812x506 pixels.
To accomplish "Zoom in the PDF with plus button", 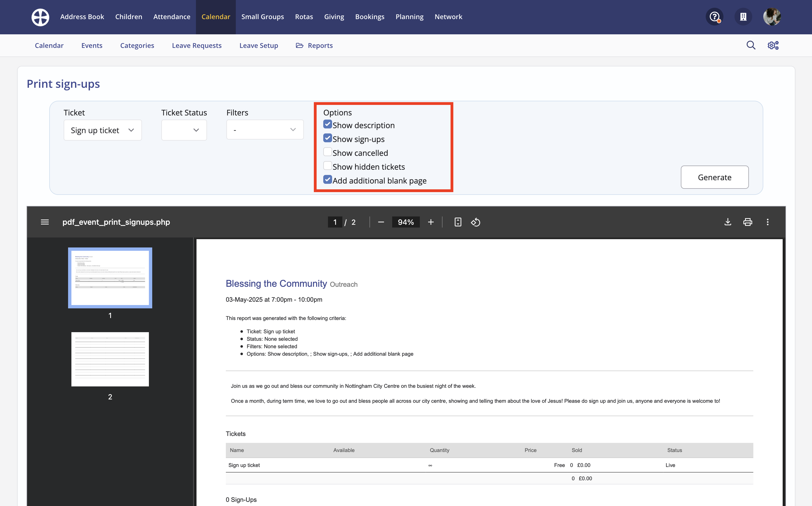I will point(431,222).
